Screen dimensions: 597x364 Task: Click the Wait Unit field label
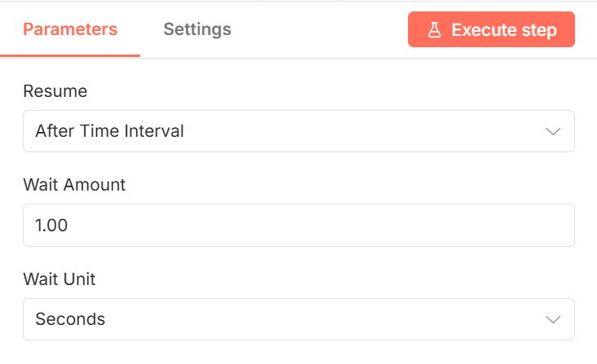coord(59,279)
